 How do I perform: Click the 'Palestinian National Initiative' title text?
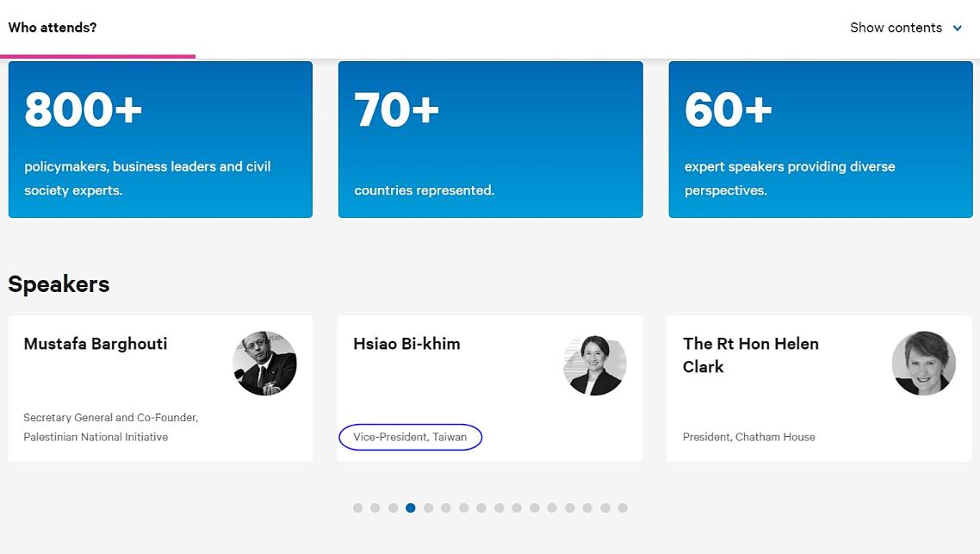[96, 437]
